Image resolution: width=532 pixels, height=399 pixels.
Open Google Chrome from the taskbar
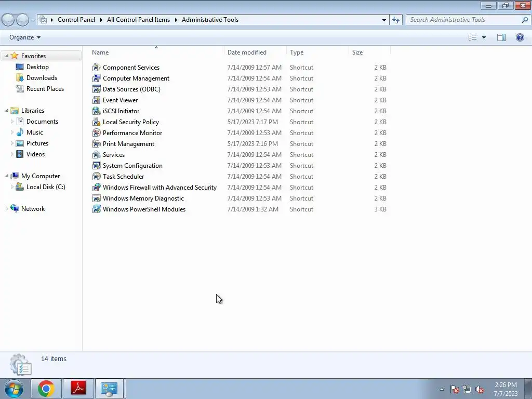pos(46,389)
